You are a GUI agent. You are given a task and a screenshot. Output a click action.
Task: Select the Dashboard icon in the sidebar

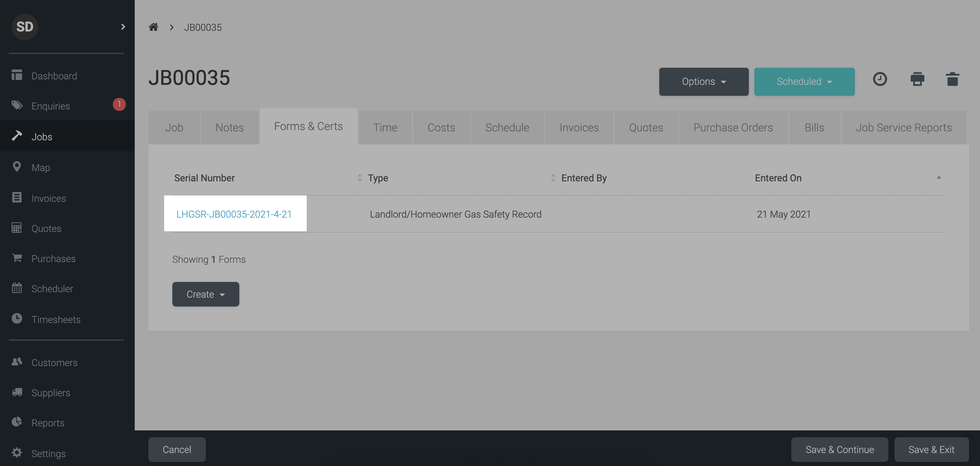[x=17, y=75]
